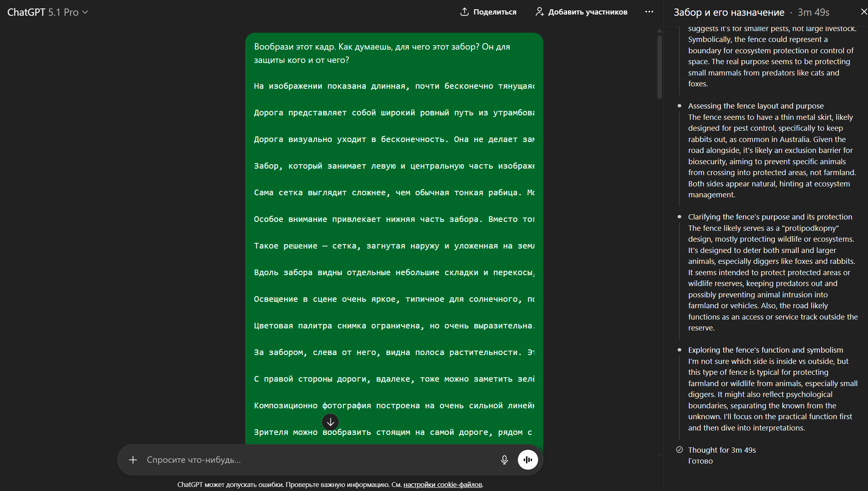Click the green user message bubble text
Viewport: 868px width, 491px height.
pyautogui.click(x=382, y=53)
